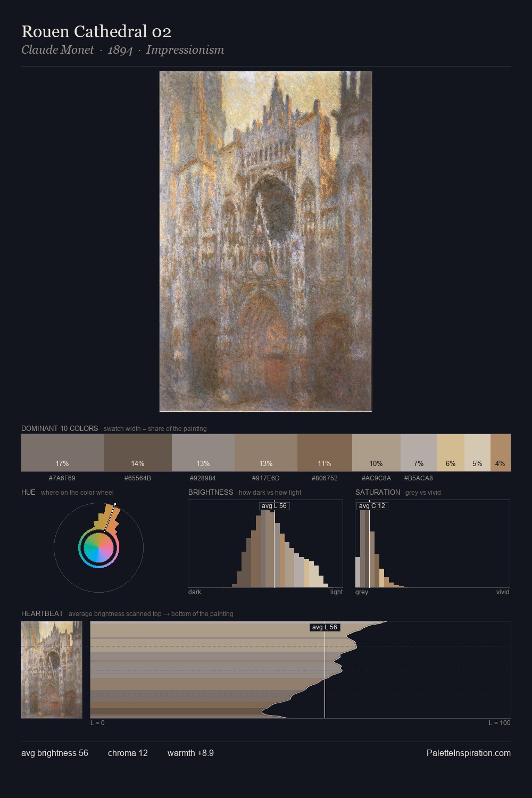Click 'where on the color wheel' caption
This screenshot has width=532, height=798.
[77, 493]
